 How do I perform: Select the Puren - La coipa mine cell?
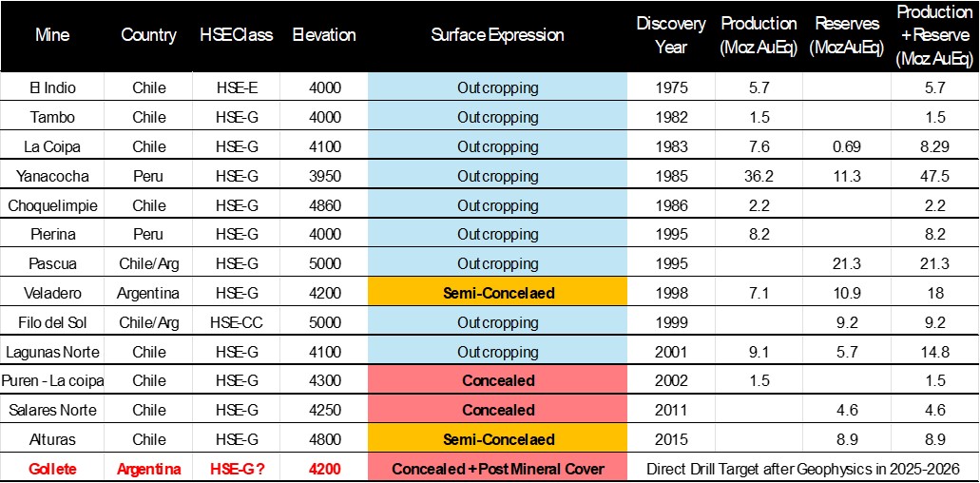pos(54,380)
